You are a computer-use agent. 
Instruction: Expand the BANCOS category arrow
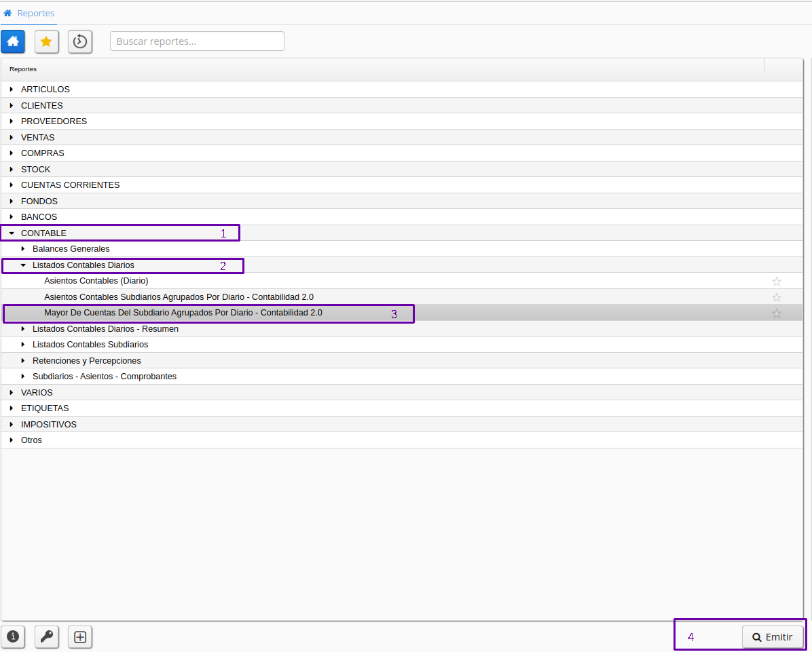[12, 217]
